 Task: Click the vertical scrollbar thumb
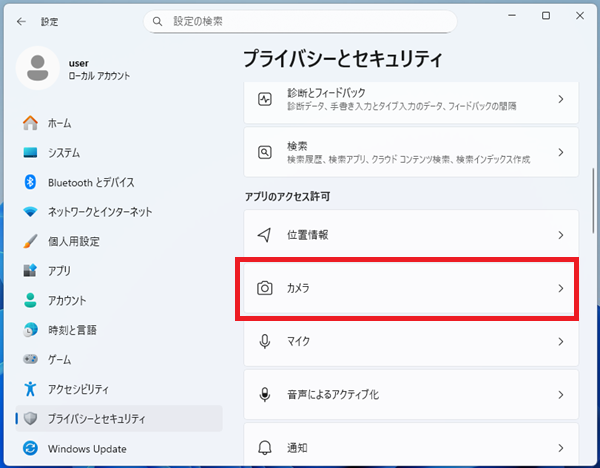pos(593,201)
